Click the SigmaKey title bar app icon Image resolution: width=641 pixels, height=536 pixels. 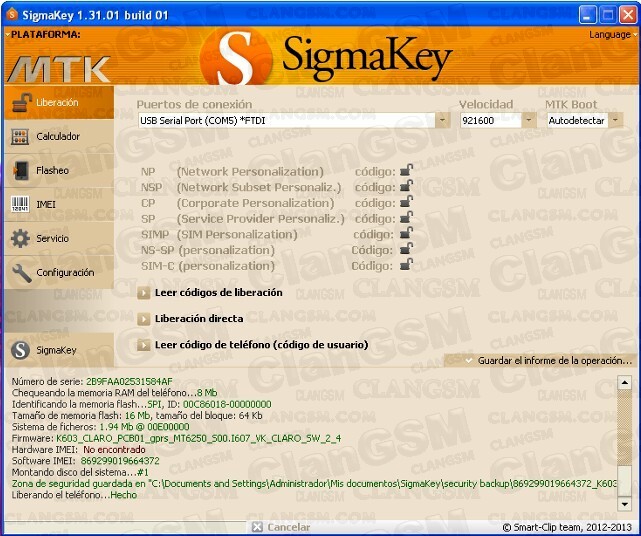[11, 15]
